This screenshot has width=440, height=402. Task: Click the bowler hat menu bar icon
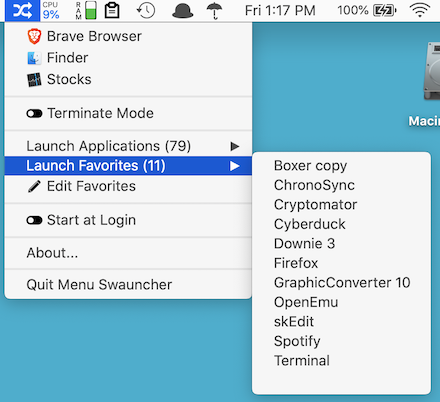coord(182,11)
